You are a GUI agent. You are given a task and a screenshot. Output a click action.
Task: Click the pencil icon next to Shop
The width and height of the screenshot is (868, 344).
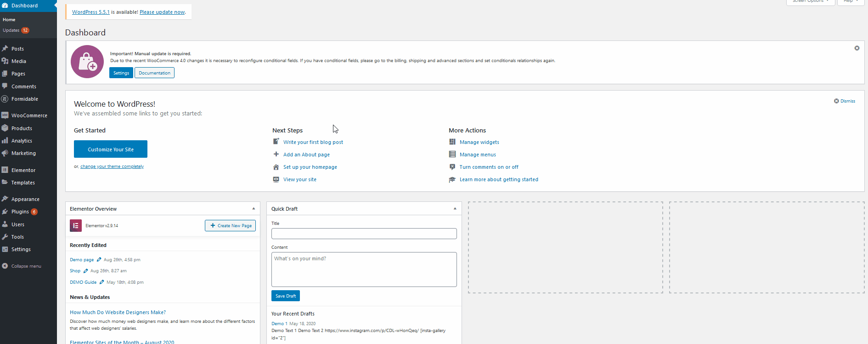(85, 271)
